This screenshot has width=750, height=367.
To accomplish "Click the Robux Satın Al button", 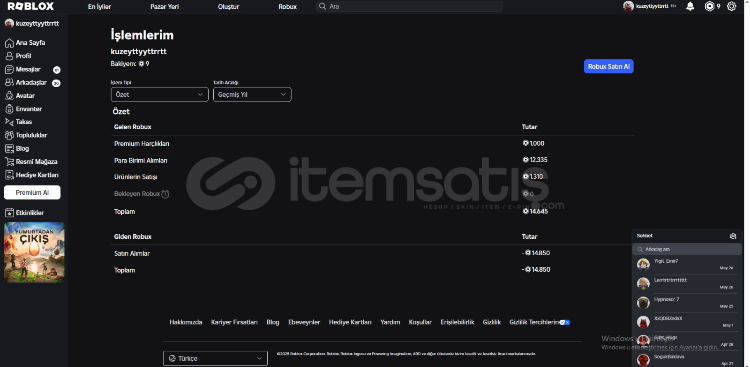I will pyautogui.click(x=608, y=67).
